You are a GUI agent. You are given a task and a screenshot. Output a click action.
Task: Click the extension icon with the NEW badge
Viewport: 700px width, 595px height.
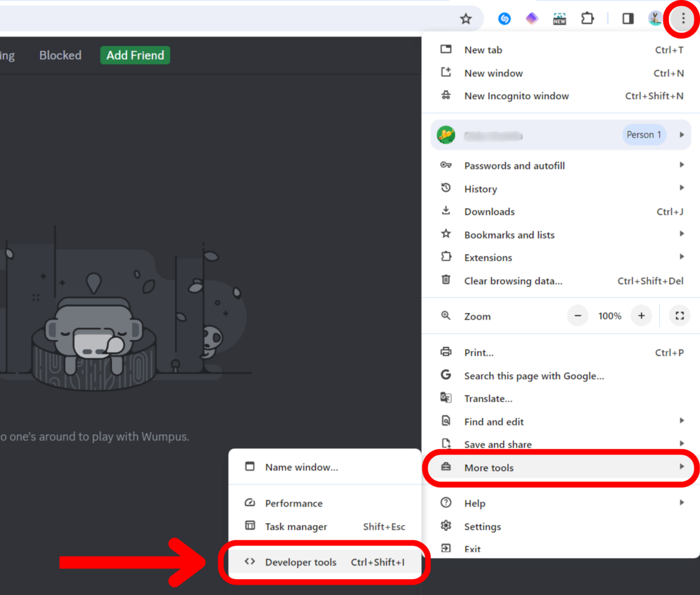tap(559, 19)
